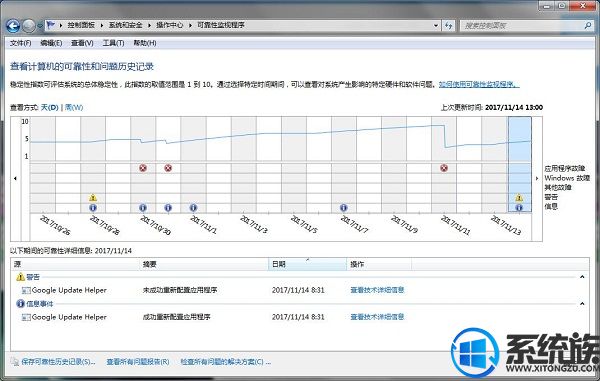The height and width of the screenshot is (381, 600).
Task: Select the application failure icon on 2017/10/31
Action: coord(168,168)
